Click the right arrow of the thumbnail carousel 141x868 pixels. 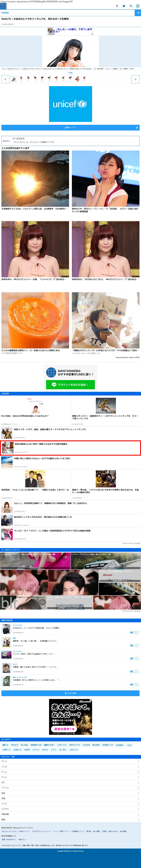tap(135, 79)
